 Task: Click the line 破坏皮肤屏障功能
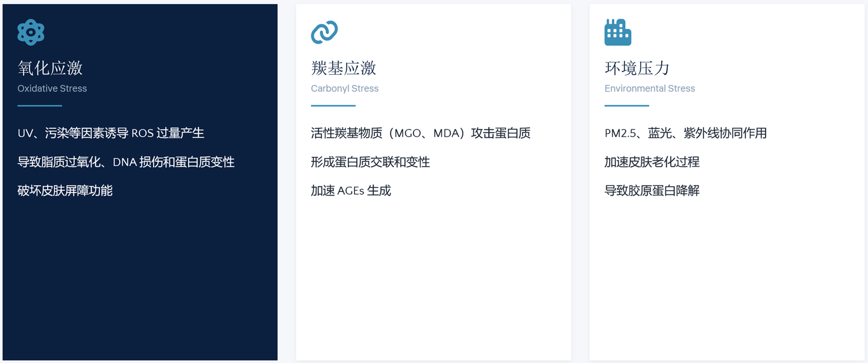pos(65,191)
